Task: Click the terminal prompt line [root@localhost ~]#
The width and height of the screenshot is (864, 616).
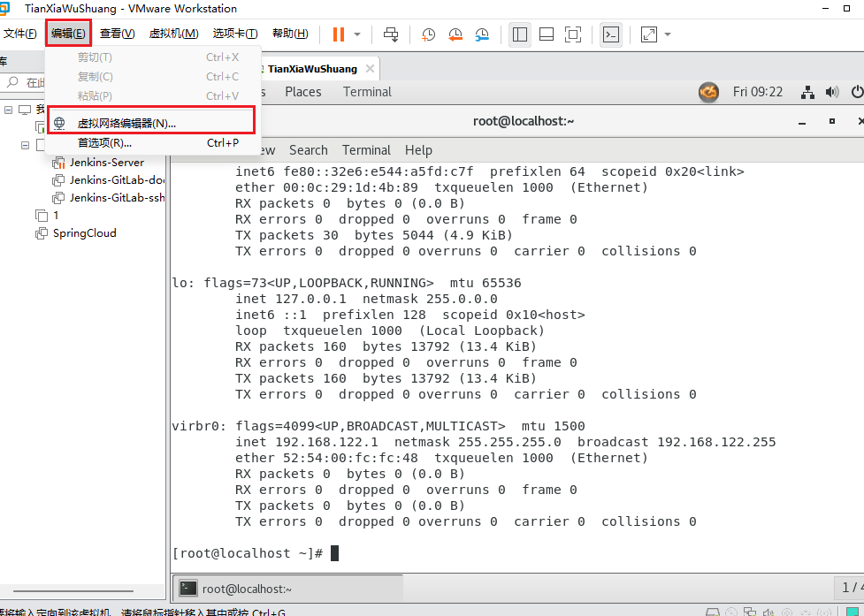Action: point(248,553)
